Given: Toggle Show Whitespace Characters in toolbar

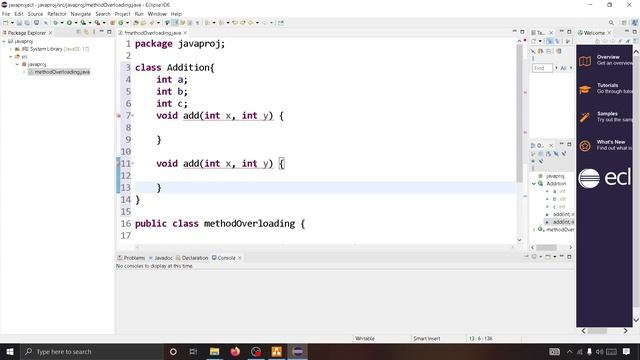Looking at the screenshot, I should pos(197,23).
